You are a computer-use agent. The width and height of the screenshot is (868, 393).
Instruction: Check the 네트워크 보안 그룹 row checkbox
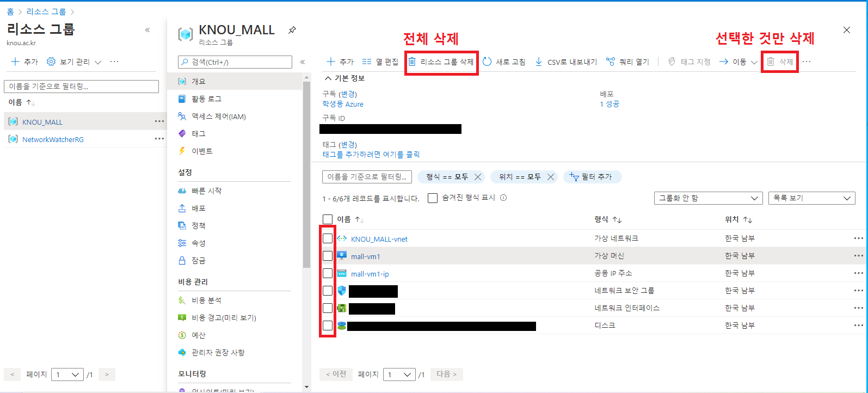pyautogui.click(x=328, y=291)
